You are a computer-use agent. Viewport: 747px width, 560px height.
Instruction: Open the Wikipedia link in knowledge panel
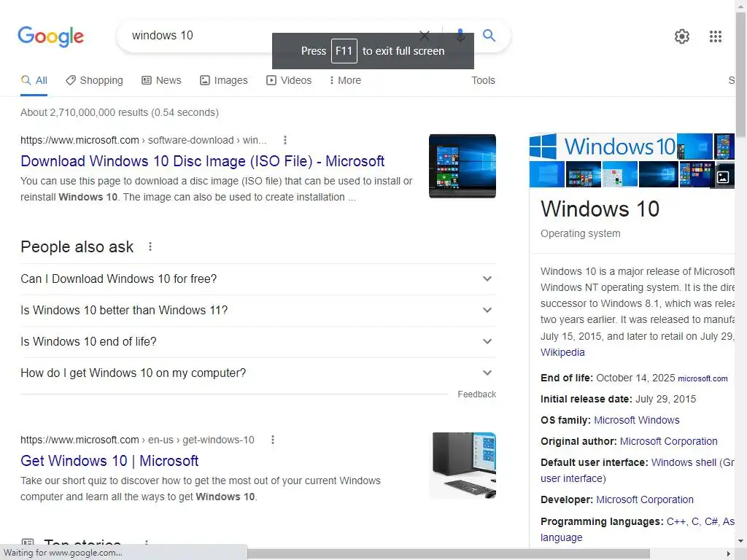click(562, 352)
